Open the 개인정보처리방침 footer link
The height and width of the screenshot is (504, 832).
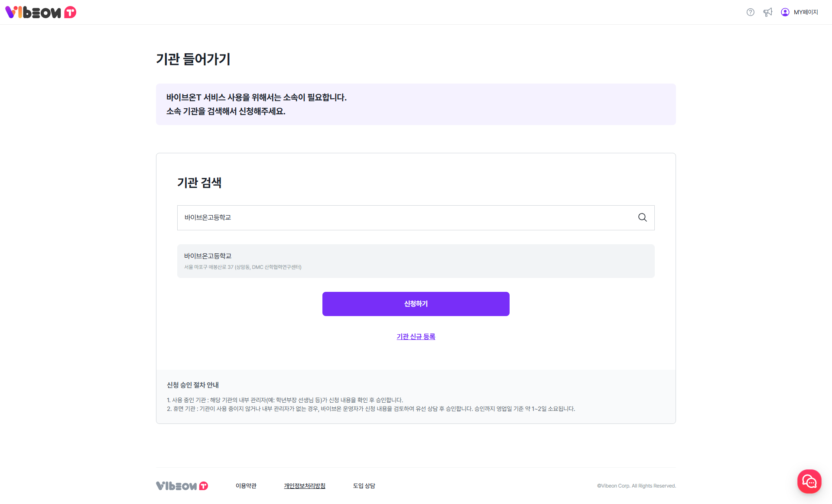[x=305, y=486]
